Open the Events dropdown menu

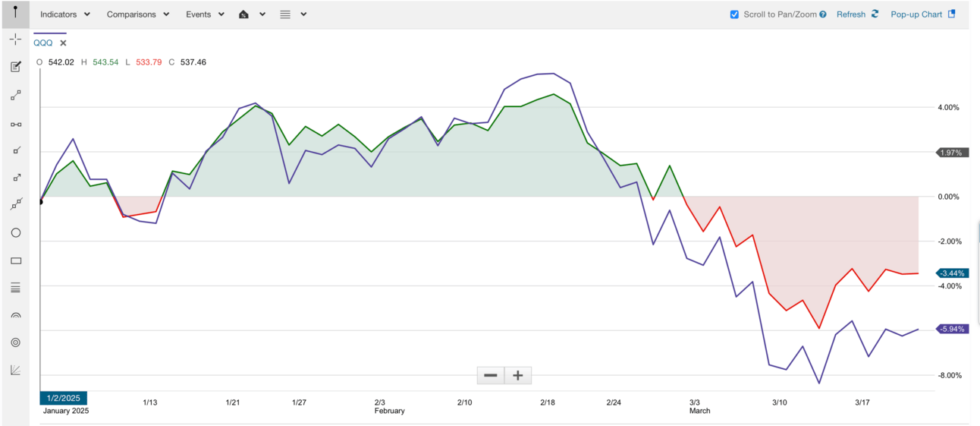click(x=205, y=14)
